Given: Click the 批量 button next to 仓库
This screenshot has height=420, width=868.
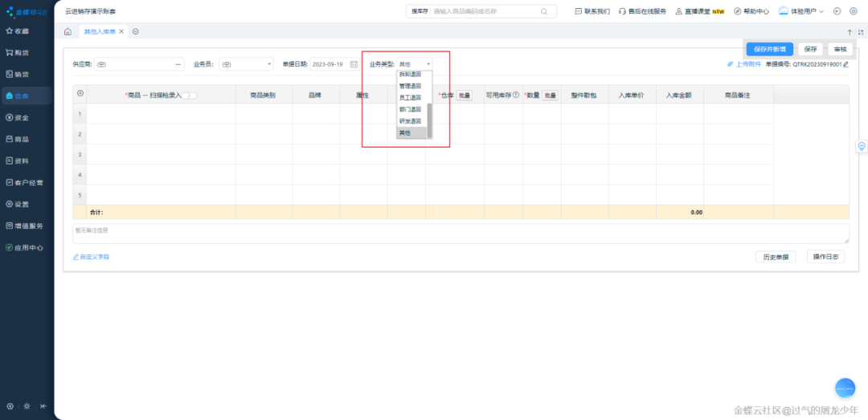Looking at the screenshot, I should pos(465,96).
